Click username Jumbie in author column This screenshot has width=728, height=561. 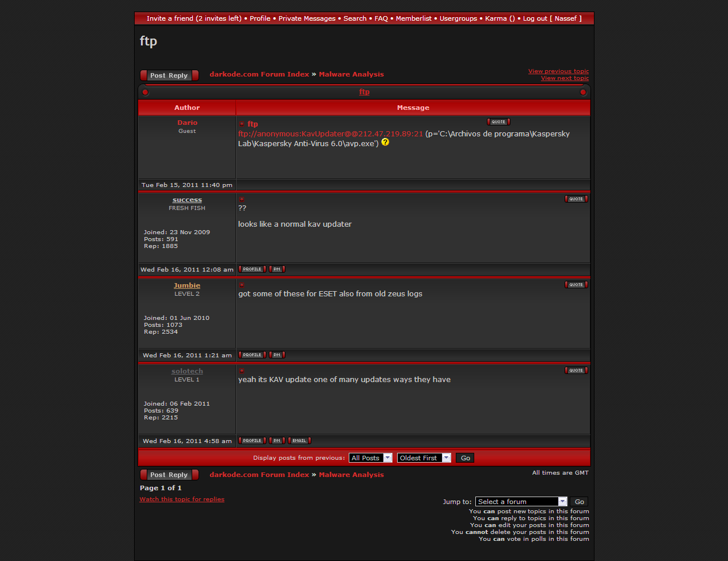pyautogui.click(x=187, y=285)
